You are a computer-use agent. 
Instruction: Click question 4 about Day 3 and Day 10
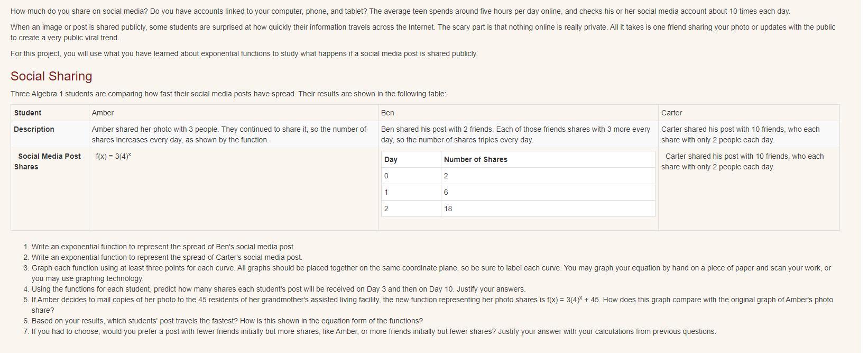pos(278,289)
